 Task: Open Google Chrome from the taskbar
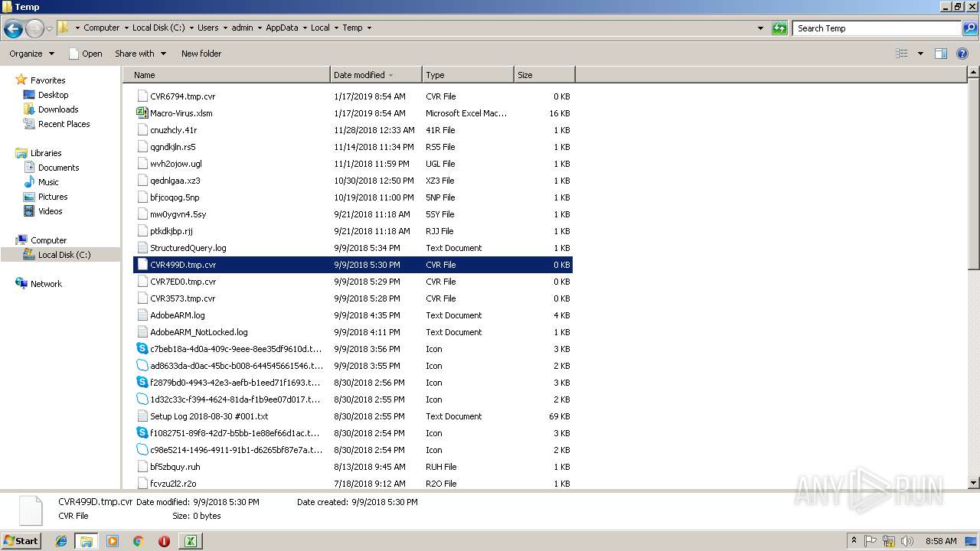coord(138,541)
